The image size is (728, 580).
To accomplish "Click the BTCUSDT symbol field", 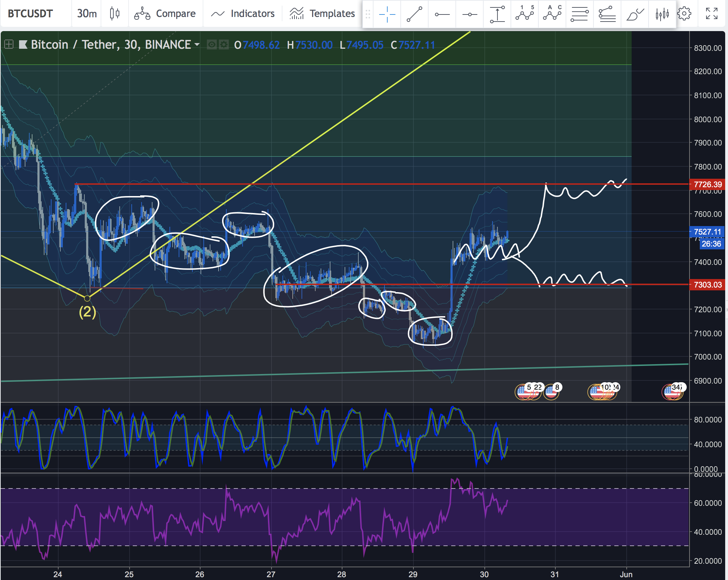I will (30, 13).
